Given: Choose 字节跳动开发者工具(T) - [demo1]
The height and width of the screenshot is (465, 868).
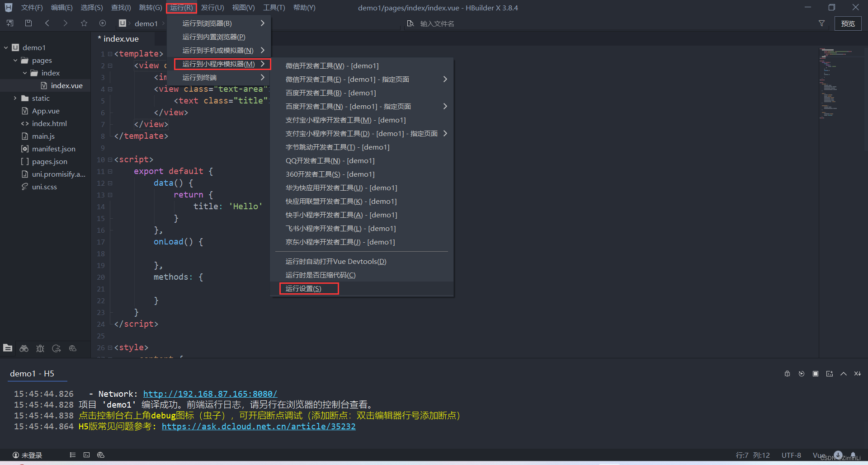Looking at the screenshot, I should click(362, 147).
